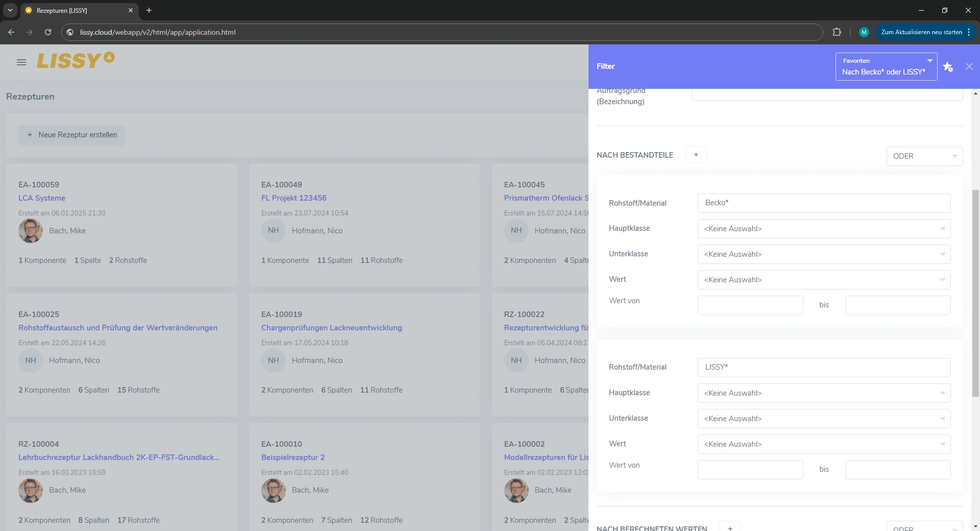Open the Favoriten dropdown
The width and height of the screenshot is (980, 531).
pyautogui.click(x=886, y=66)
